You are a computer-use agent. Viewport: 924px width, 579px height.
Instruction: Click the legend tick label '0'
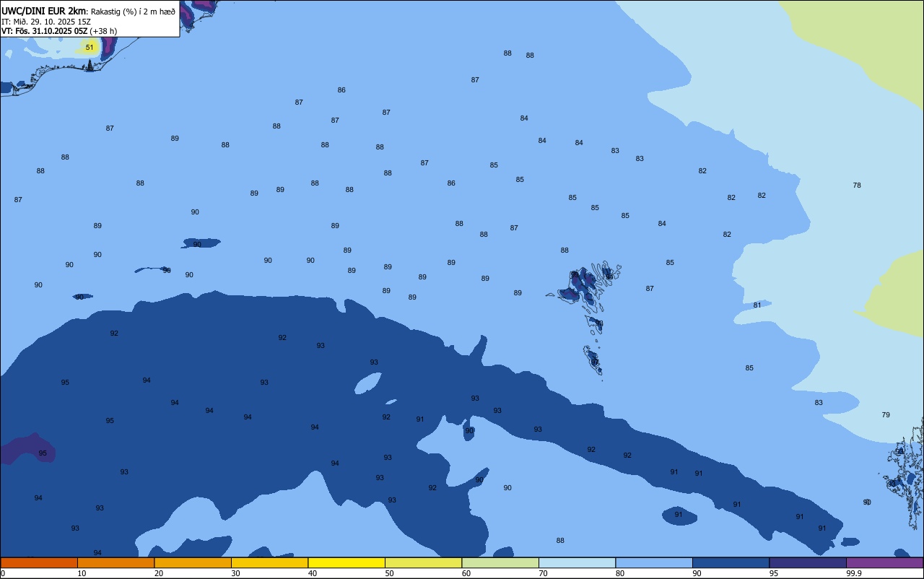coord(3,573)
